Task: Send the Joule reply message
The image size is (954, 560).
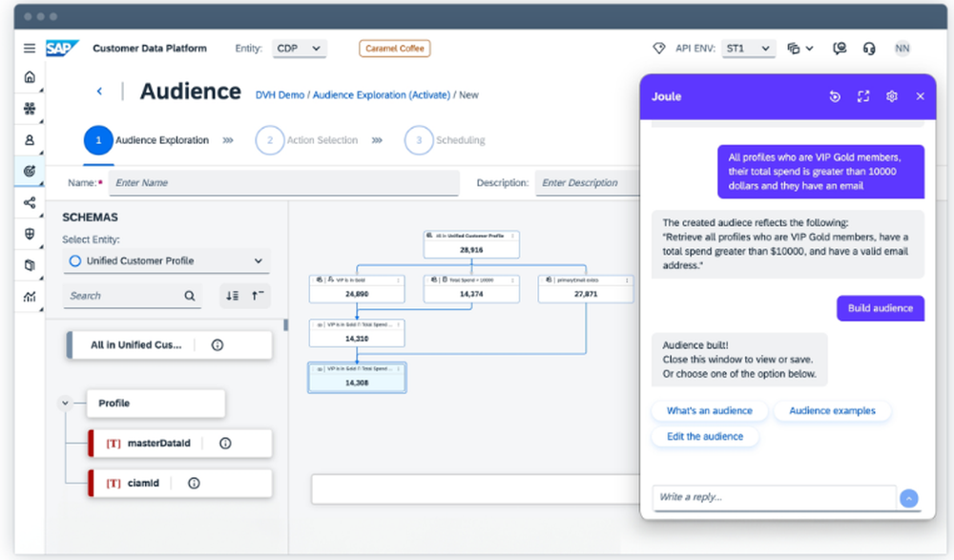Action: point(909,499)
